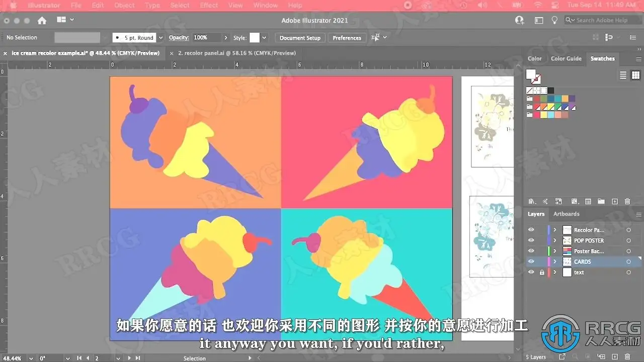Screen dimensions: 644x362
Task: Target the Recolor Pa... layer circle
Action: tap(628, 230)
